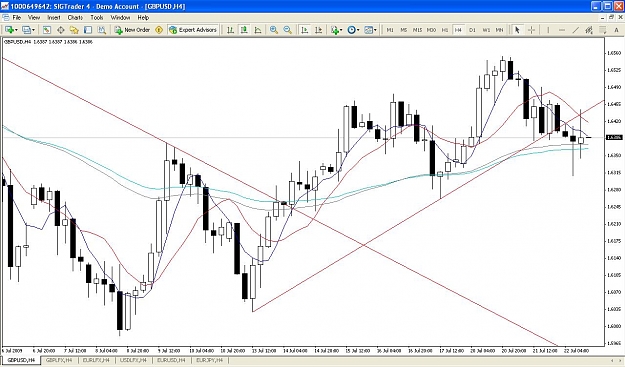Expand the Templates dropdown arrow
625x367 pixels.
tap(375, 30)
